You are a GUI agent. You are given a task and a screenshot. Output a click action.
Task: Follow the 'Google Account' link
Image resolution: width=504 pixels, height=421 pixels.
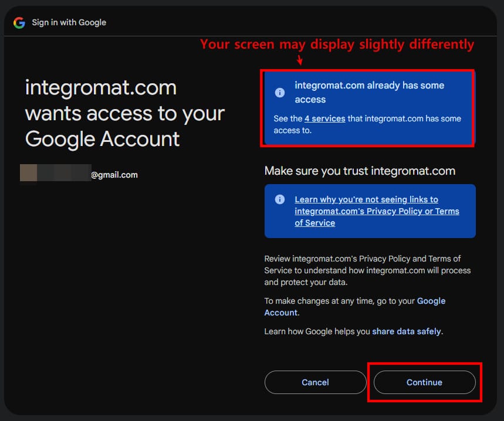(x=431, y=301)
